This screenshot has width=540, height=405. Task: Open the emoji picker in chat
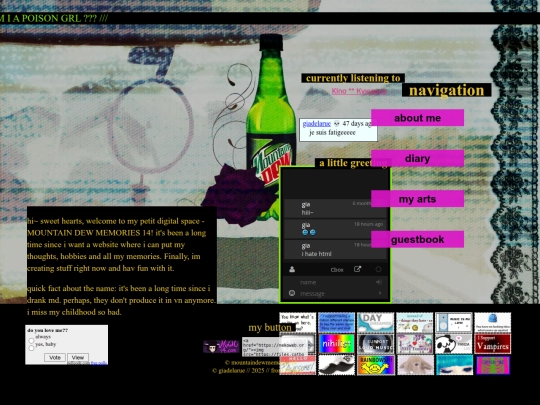pos(292,293)
